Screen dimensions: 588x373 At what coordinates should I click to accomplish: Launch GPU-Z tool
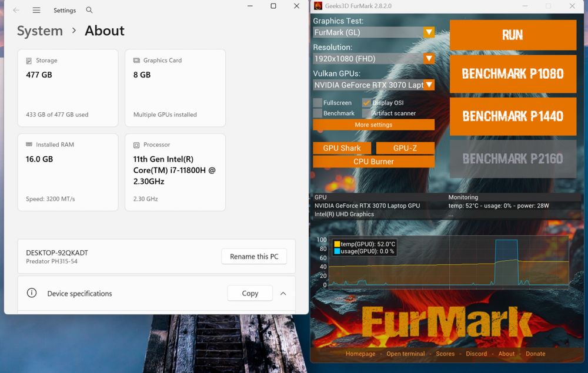point(405,148)
